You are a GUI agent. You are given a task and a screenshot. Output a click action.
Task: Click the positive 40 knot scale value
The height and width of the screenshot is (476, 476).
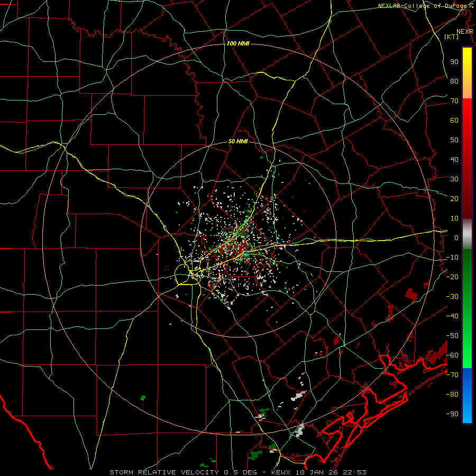coord(454,159)
